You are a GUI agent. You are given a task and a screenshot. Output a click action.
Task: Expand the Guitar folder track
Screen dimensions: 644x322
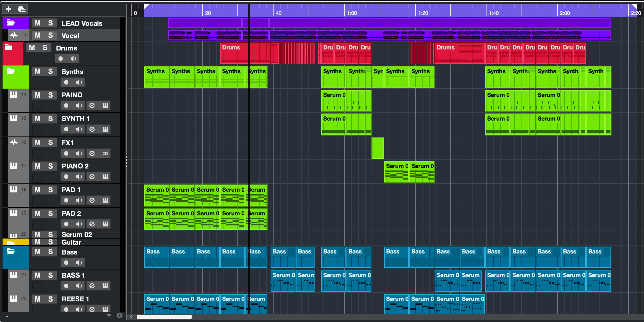click(x=11, y=243)
